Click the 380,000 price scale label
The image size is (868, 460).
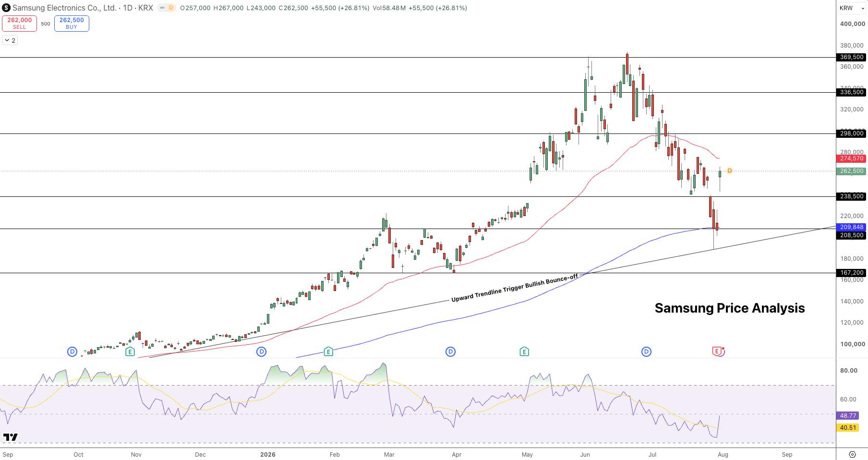coord(852,46)
